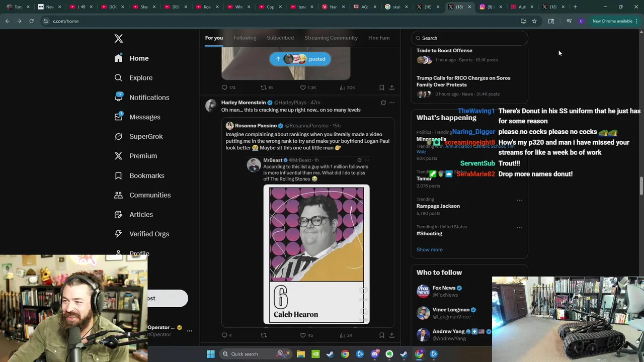Open the Caleb Hearon card image
Image resolution: width=644 pixels, height=362 pixels.
click(x=316, y=254)
